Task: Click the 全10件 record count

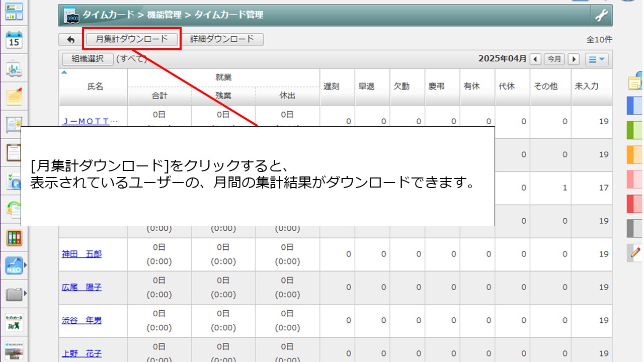Action: click(599, 40)
